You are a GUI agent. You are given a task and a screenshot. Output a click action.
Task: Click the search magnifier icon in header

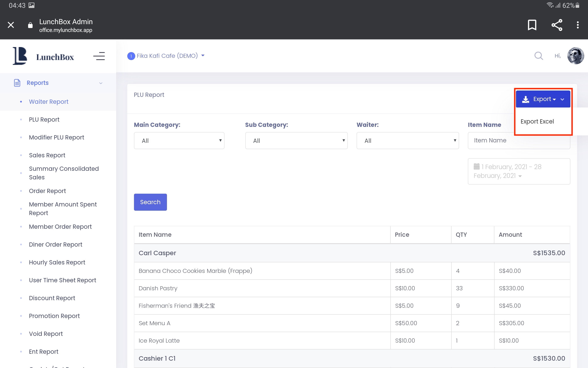[538, 56]
